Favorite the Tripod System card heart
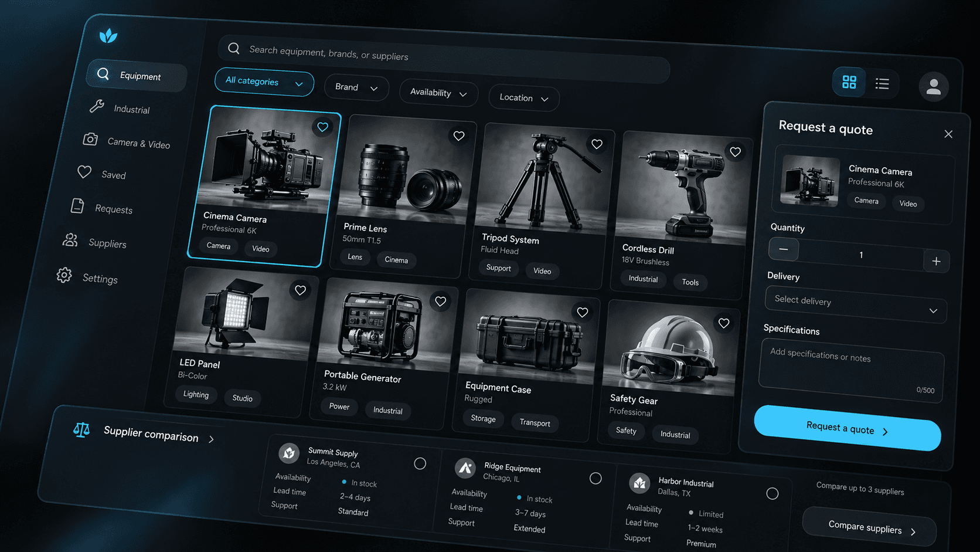The width and height of the screenshot is (980, 552). pos(597,144)
